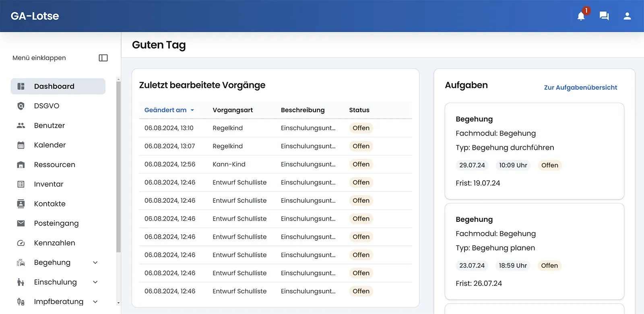Click Zuletzt bearbeitete Vorgänge heading

tap(202, 85)
